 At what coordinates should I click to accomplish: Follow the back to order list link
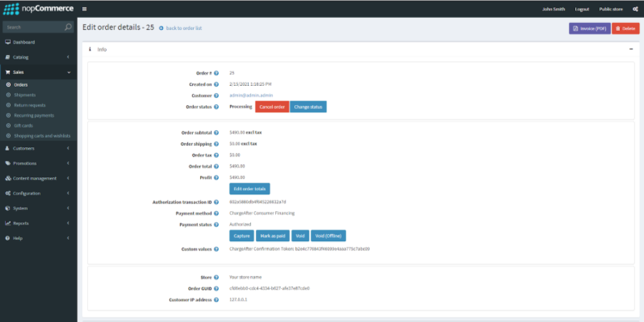click(x=184, y=29)
